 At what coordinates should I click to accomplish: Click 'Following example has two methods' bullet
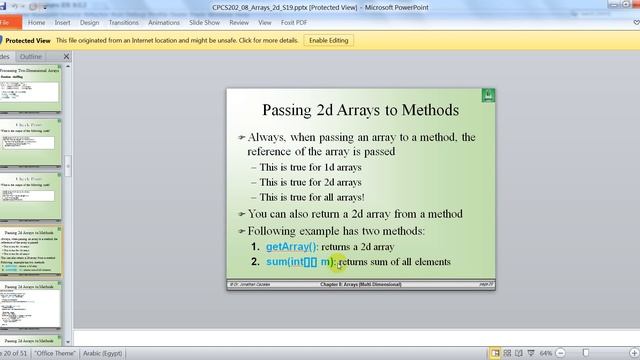coord(336,231)
